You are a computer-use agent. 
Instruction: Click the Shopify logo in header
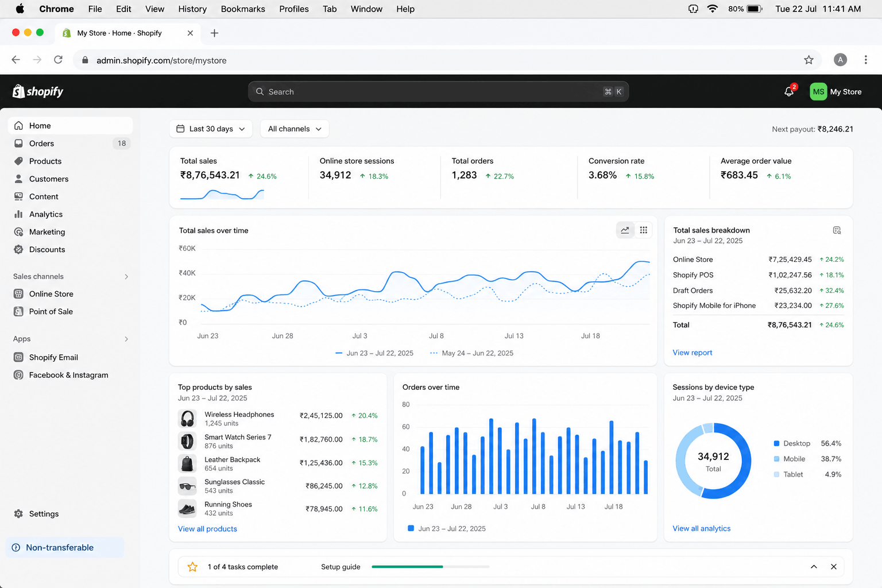pyautogui.click(x=38, y=91)
